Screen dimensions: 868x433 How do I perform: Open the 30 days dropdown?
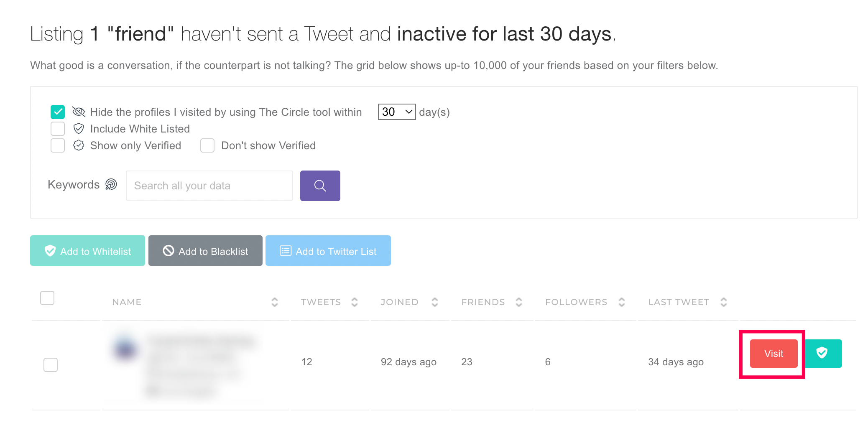pyautogui.click(x=396, y=112)
